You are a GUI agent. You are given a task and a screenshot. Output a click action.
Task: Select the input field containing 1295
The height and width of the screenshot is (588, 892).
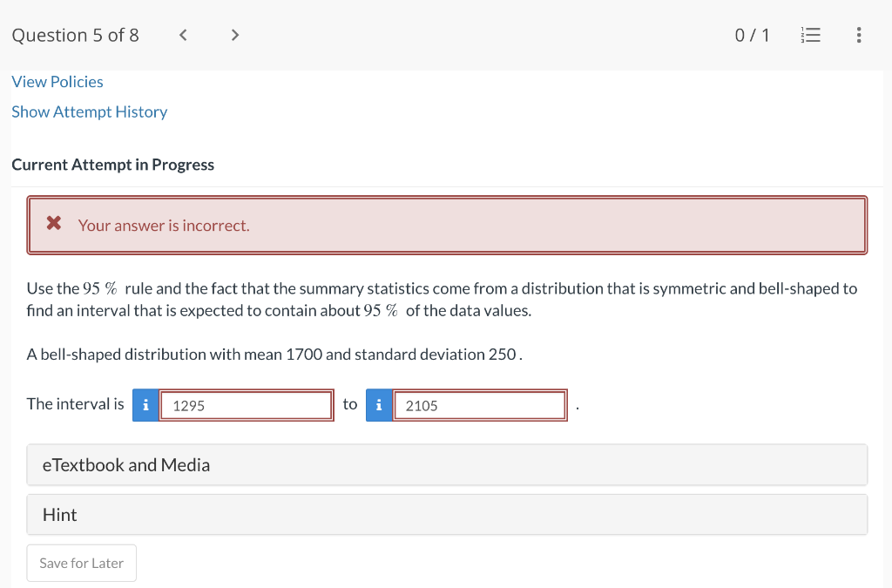pyautogui.click(x=247, y=404)
